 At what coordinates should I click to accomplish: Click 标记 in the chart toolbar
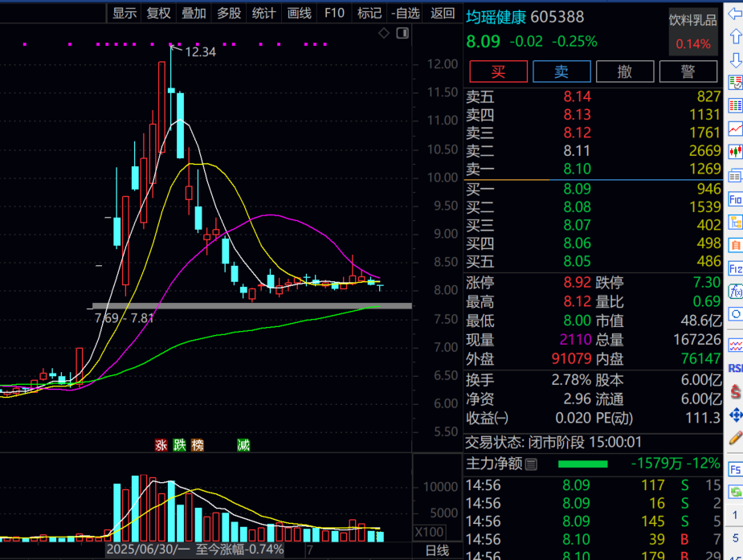coord(369,13)
